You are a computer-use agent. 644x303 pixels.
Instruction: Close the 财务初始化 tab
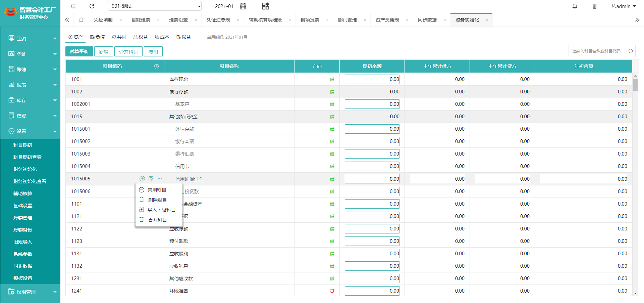(x=487, y=20)
